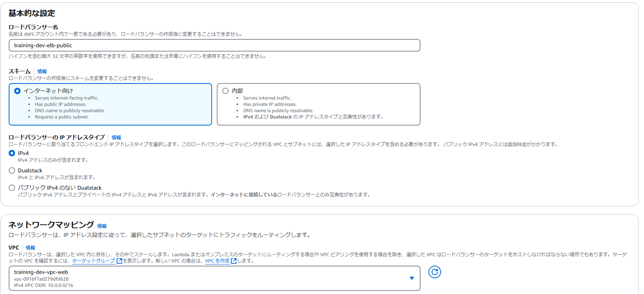Click the ロードバランサー名 input field
644x294 pixels.
point(214,45)
